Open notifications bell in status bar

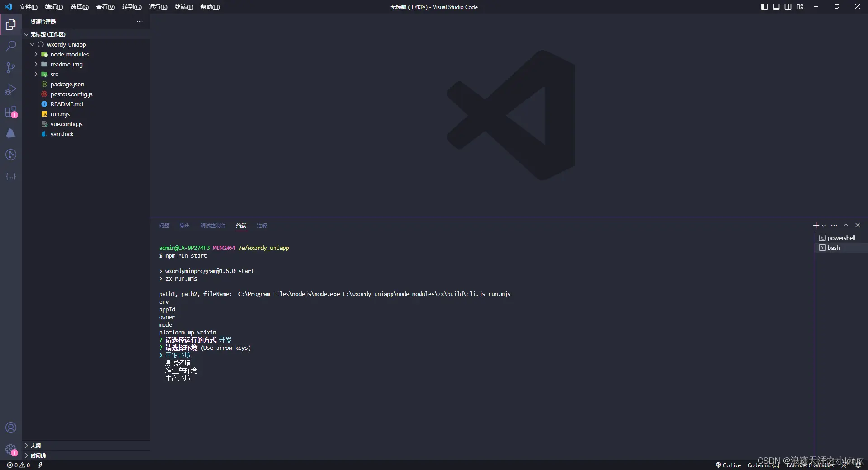(858, 465)
